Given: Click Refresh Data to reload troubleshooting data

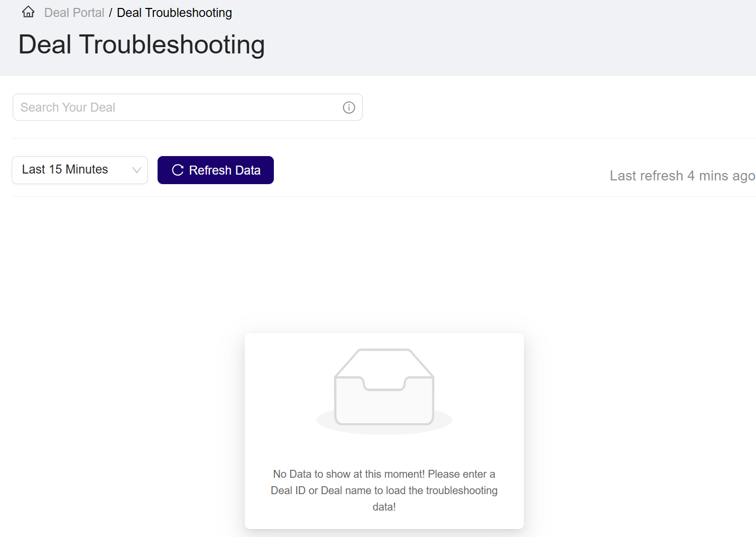Looking at the screenshot, I should pyautogui.click(x=215, y=170).
